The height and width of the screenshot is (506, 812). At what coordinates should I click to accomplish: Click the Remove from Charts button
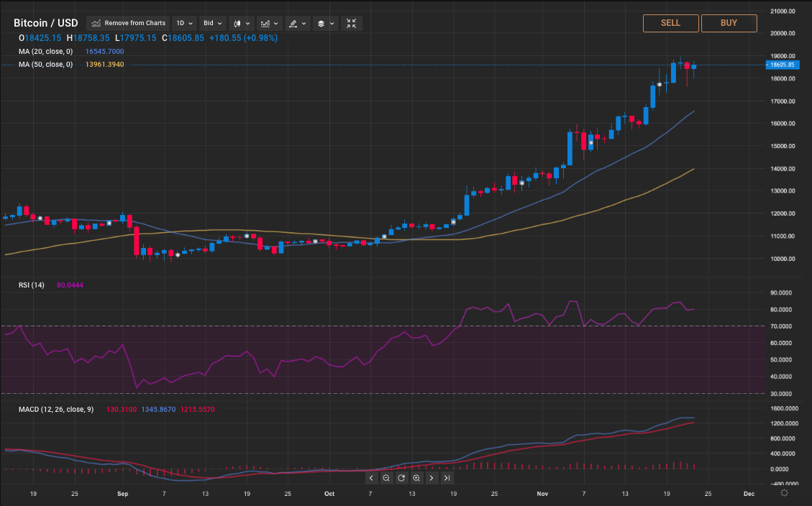(128, 23)
